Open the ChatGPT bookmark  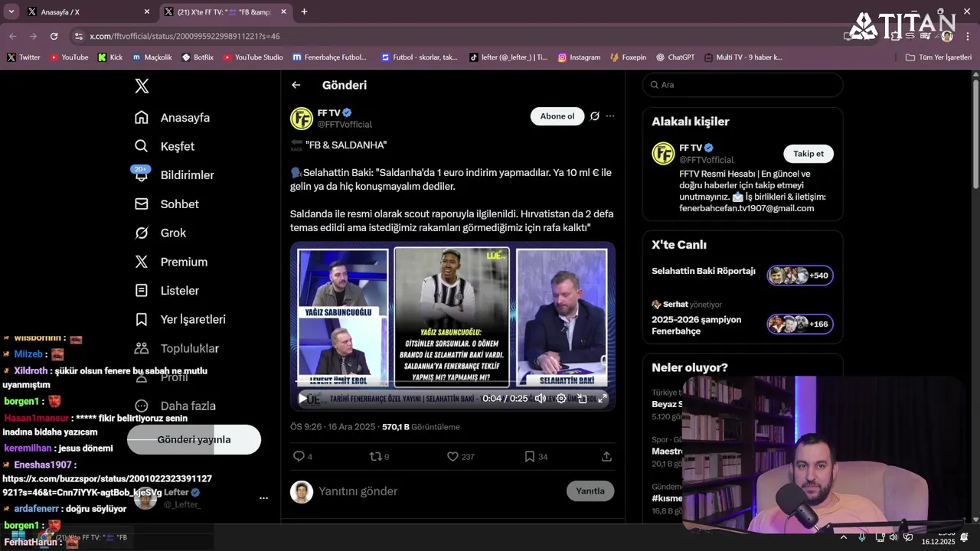[675, 57]
